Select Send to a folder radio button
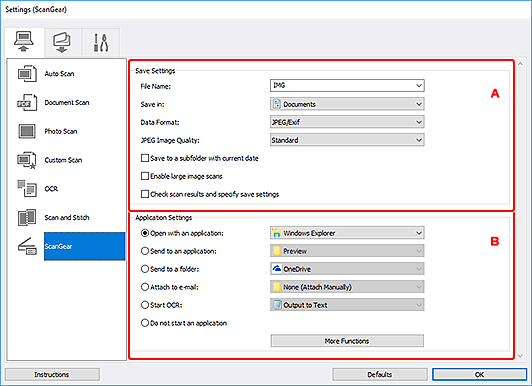The image size is (532, 386). click(145, 269)
